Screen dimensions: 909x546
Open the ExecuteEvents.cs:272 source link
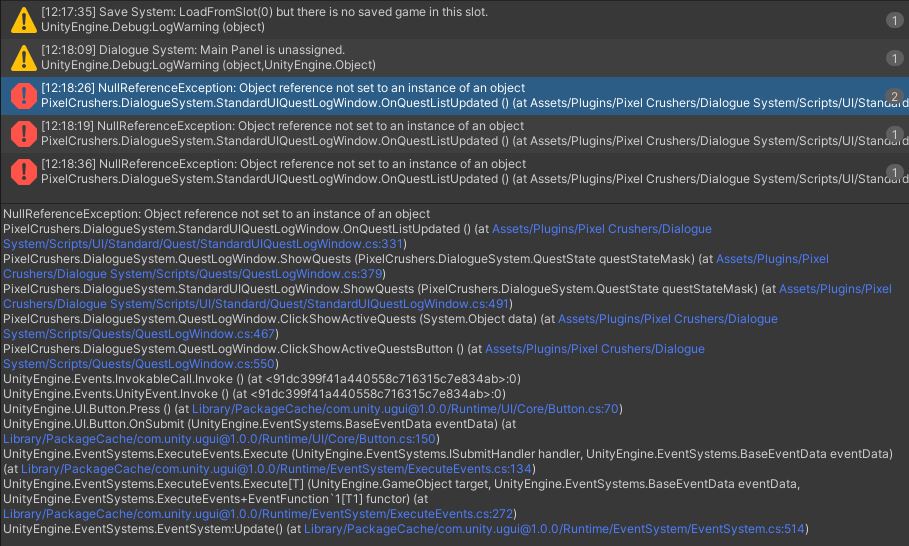click(258, 515)
